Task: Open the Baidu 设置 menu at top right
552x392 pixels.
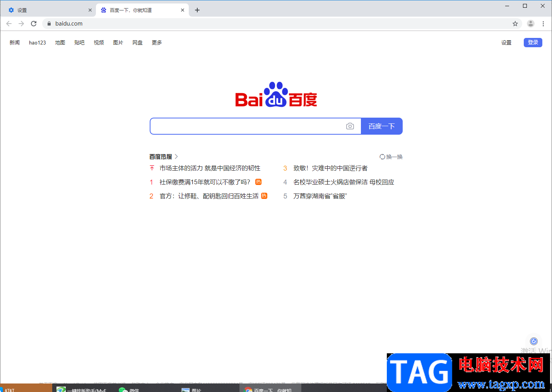Action: click(x=506, y=43)
